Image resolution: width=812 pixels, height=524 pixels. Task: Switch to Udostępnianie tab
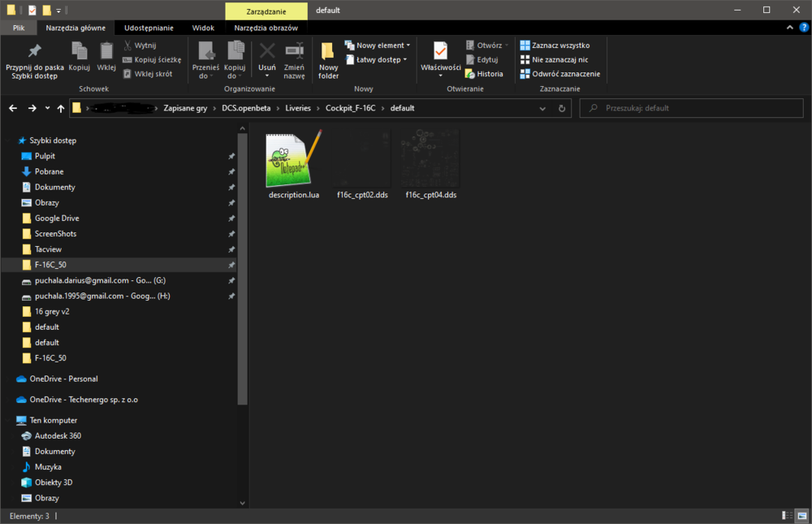pyautogui.click(x=149, y=28)
